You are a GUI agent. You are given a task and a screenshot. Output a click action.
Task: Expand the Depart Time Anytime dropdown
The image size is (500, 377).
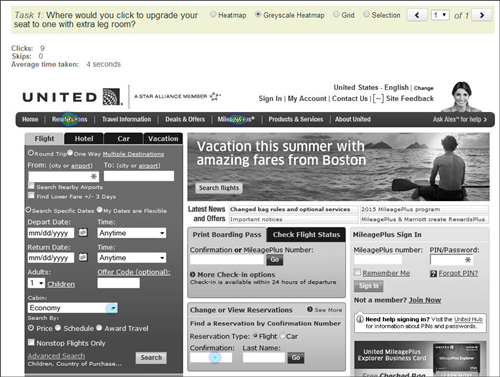pyautogui.click(x=132, y=233)
